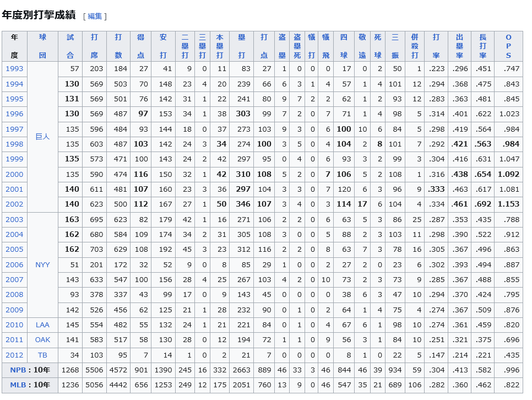Image resolution: width=532 pixels, height=400 pixels.
Task: Open the 1996 season link
Action: pyautogui.click(x=14, y=114)
